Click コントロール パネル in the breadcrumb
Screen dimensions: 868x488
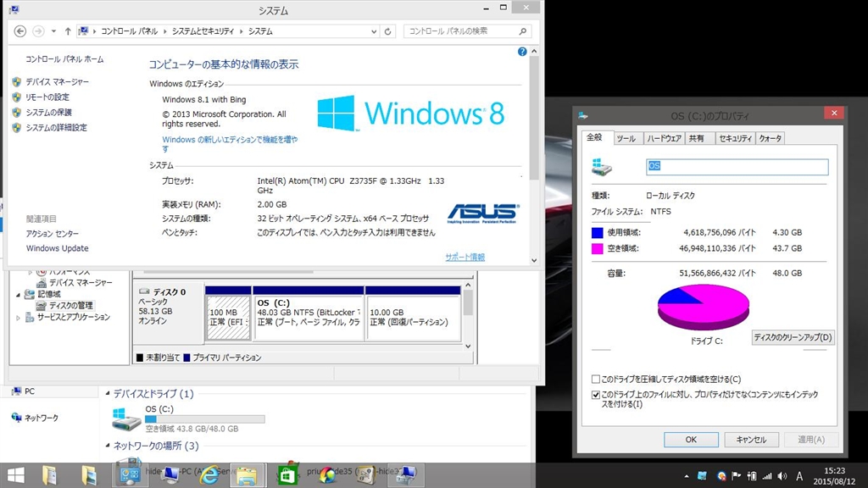click(129, 31)
